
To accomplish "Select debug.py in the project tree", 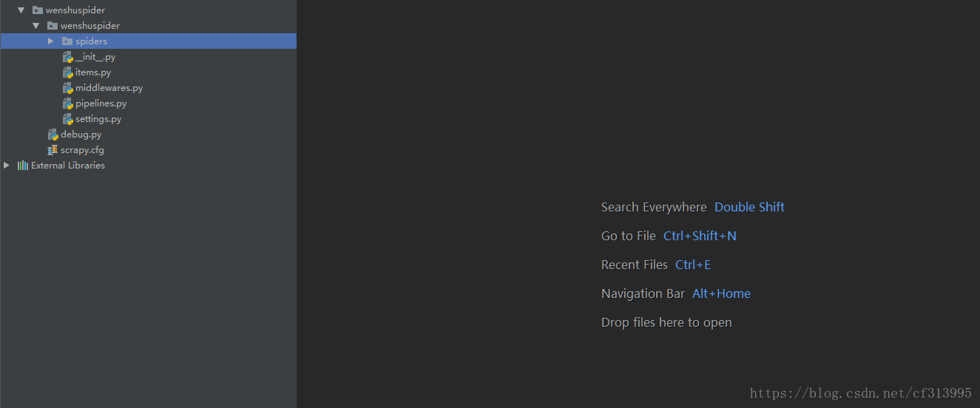I will pyautogui.click(x=81, y=135).
